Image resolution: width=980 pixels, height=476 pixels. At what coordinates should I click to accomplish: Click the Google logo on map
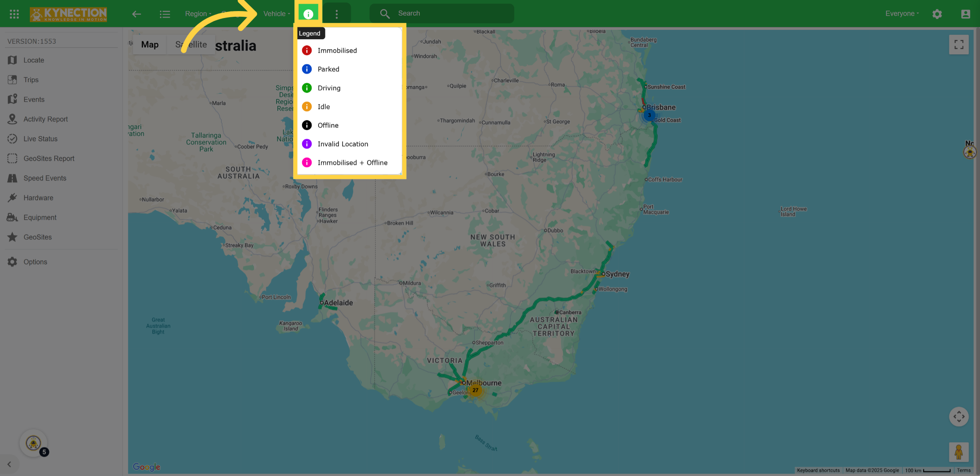[147, 467]
